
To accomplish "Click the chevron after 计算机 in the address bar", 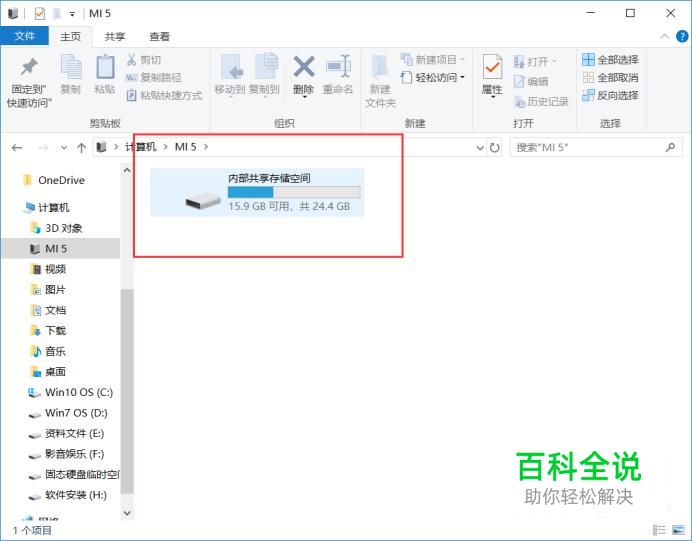I will coord(165,147).
